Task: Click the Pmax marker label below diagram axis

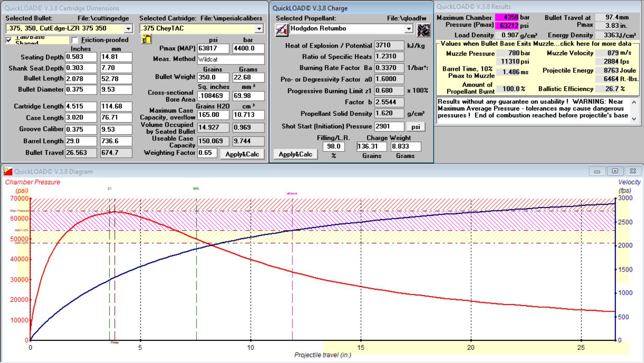Action: (115, 343)
